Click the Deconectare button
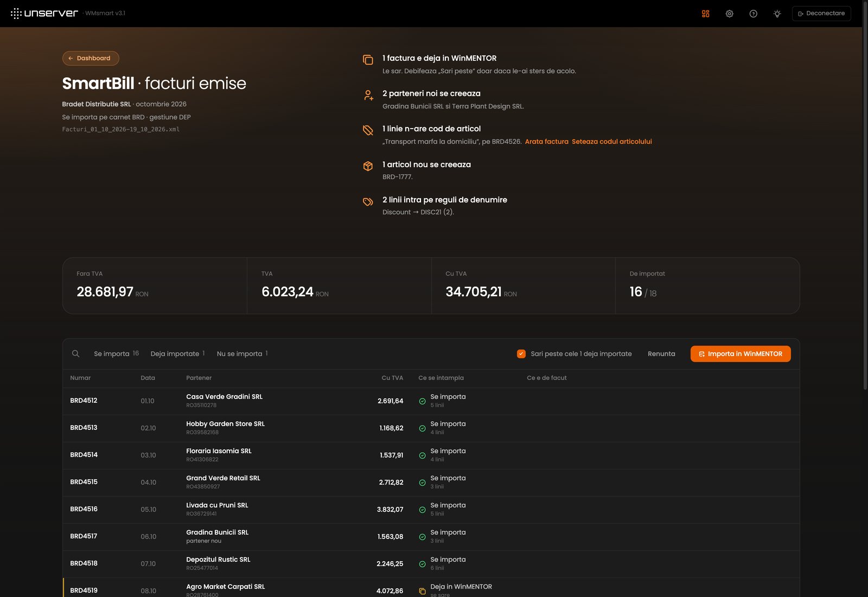The width and height of the screenshot is (868, 597). [x=821, y=14]
